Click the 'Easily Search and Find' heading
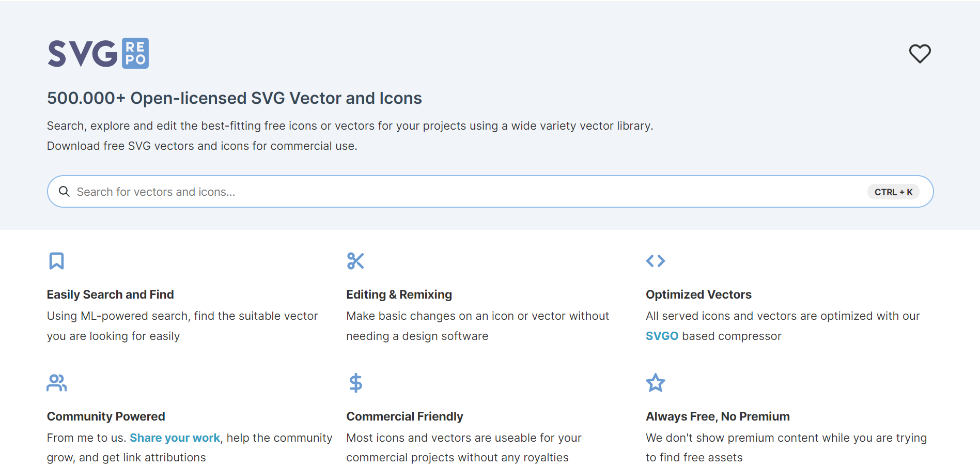Image resolution: width=980 pixels, height=466 pixels. [110, 294]
